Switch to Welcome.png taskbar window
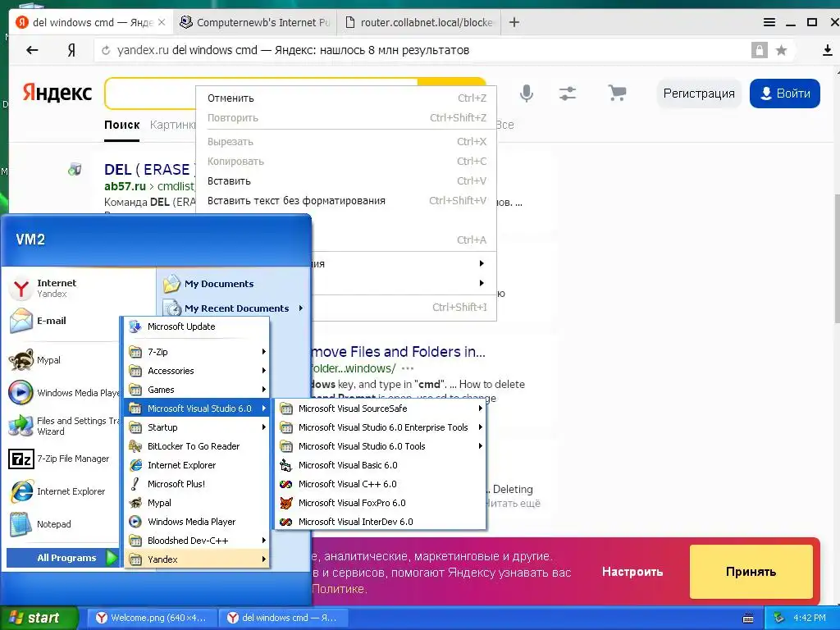This screenshot has width=840, height=630. (151, 618)
